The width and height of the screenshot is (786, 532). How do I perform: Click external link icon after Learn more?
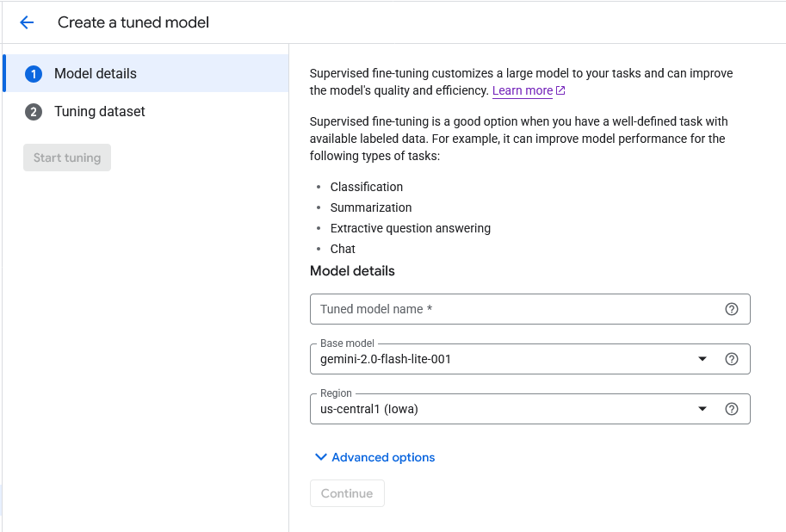tap(561, 90)
